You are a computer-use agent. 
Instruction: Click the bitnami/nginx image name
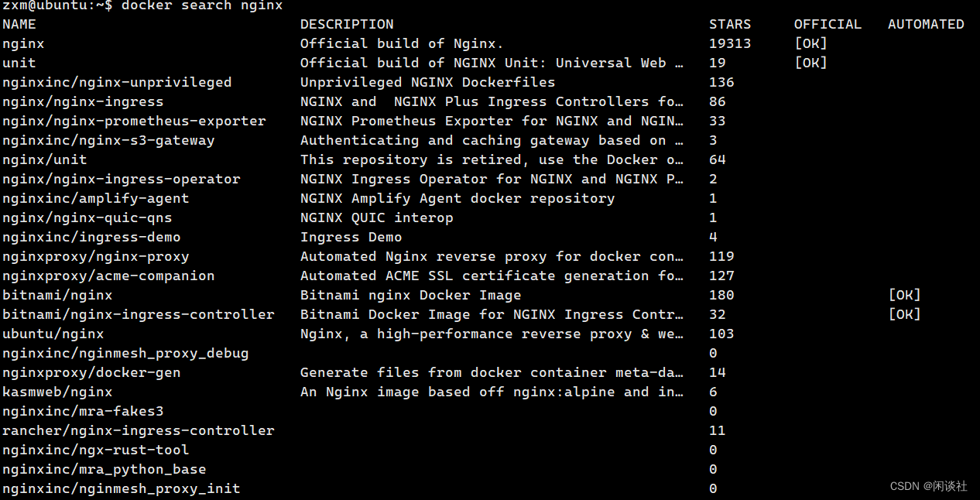pos(57,295)
